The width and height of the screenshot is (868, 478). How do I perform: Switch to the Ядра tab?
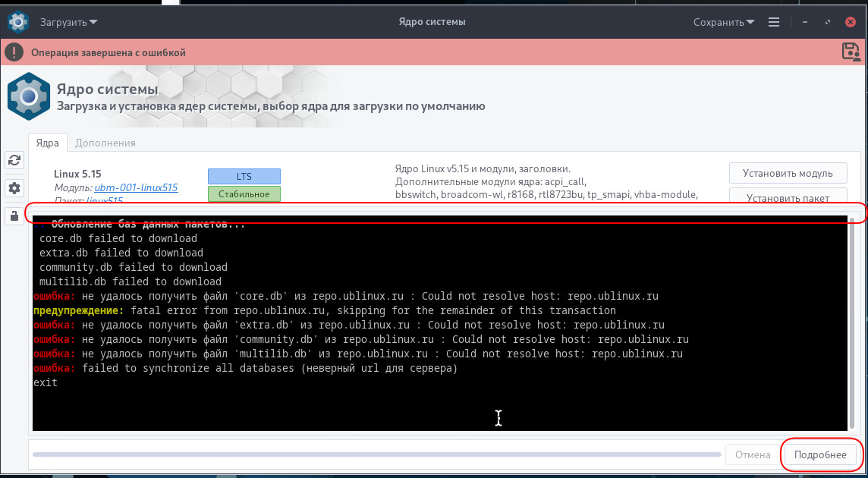48,143
